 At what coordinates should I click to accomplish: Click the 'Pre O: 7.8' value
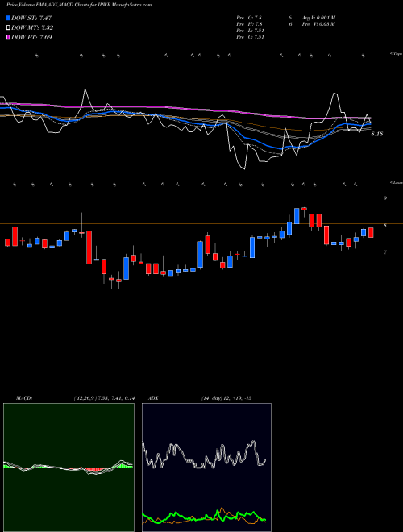pyautogui.click(x=249, y=18)
